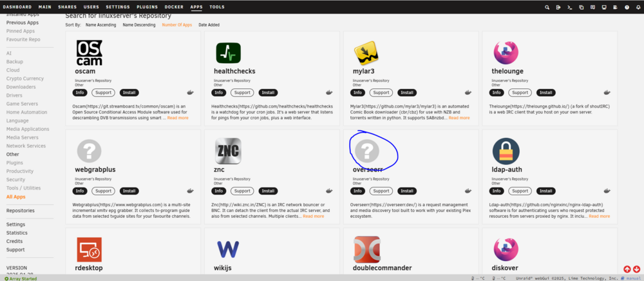Open Info for webgrabplus
The width and height of the screenshot is (644, 281).
80,191
